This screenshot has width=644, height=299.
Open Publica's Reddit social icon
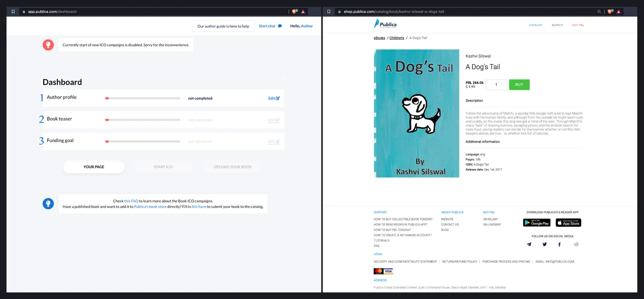pos(576,244)
